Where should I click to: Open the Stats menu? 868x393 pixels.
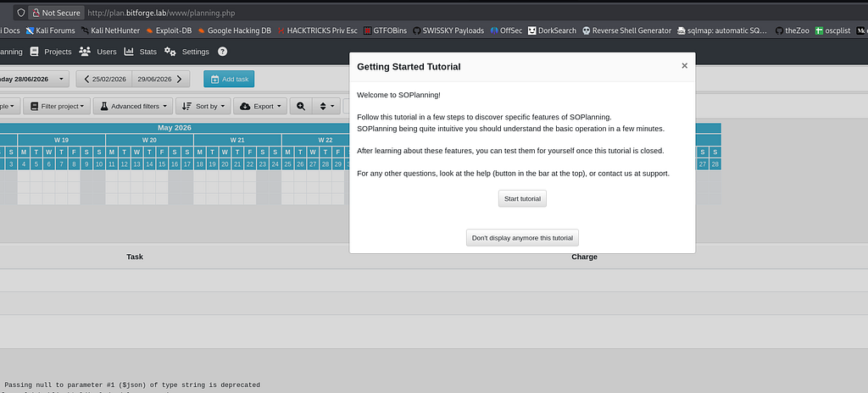pyautogui.click(x=147, y=52)
